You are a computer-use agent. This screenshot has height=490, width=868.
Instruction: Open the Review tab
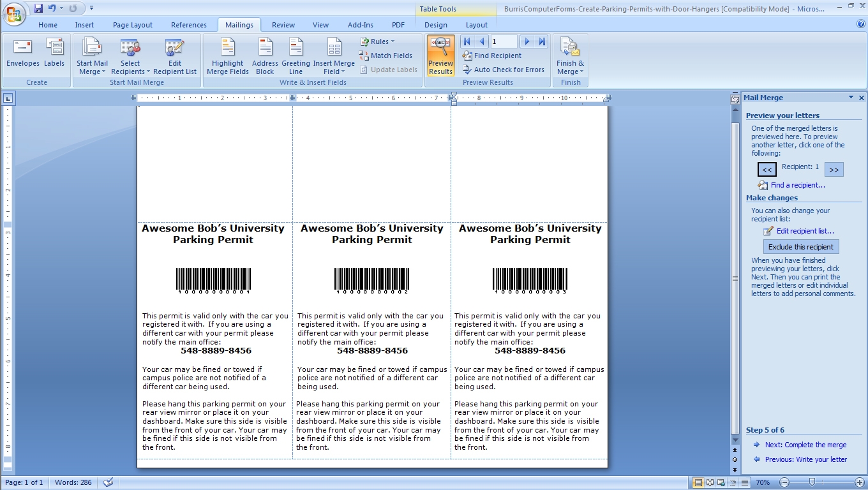(x=283, y=25)
